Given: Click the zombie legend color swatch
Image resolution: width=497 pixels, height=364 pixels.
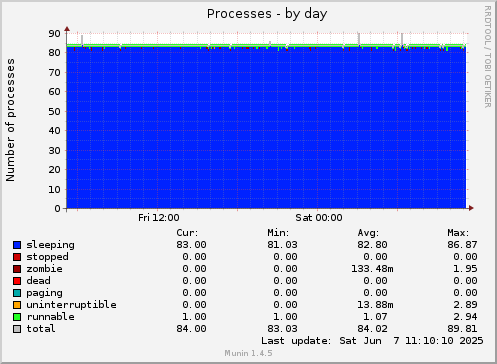Looking at the screenshot, I should click(x=17, y=269).
